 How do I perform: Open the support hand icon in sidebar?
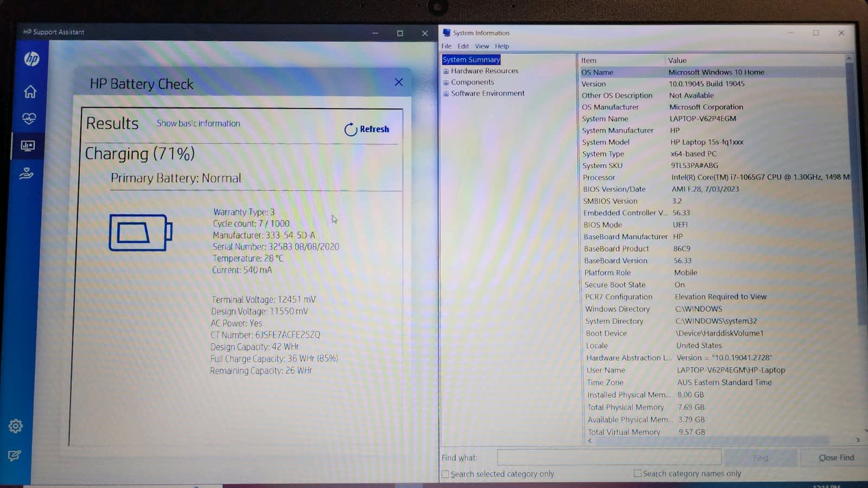(x=26, y=174)
